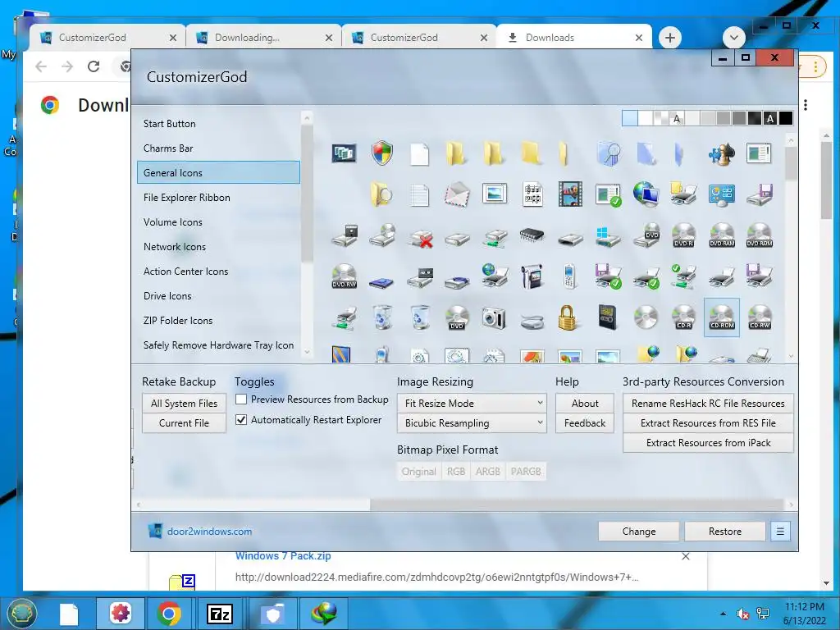
Task: Retake backup of All System Files
Action: pyautogui.click(x=184, y=403)
